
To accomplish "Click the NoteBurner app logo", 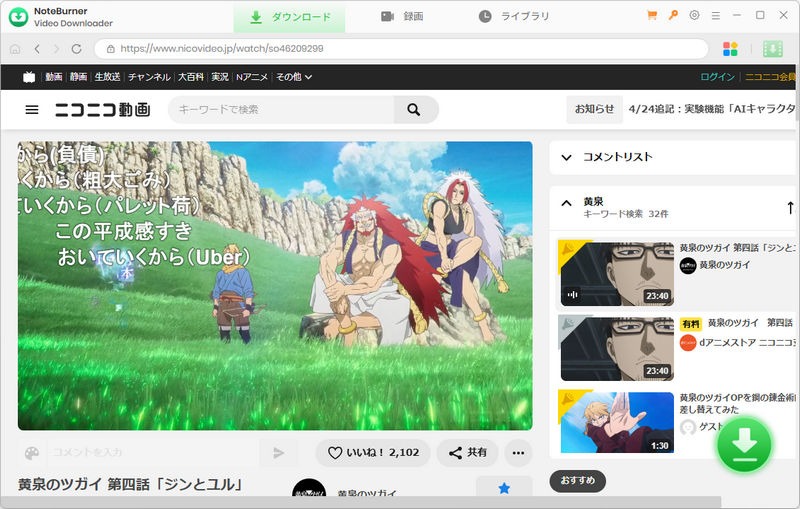I will (x=18, y=17).
